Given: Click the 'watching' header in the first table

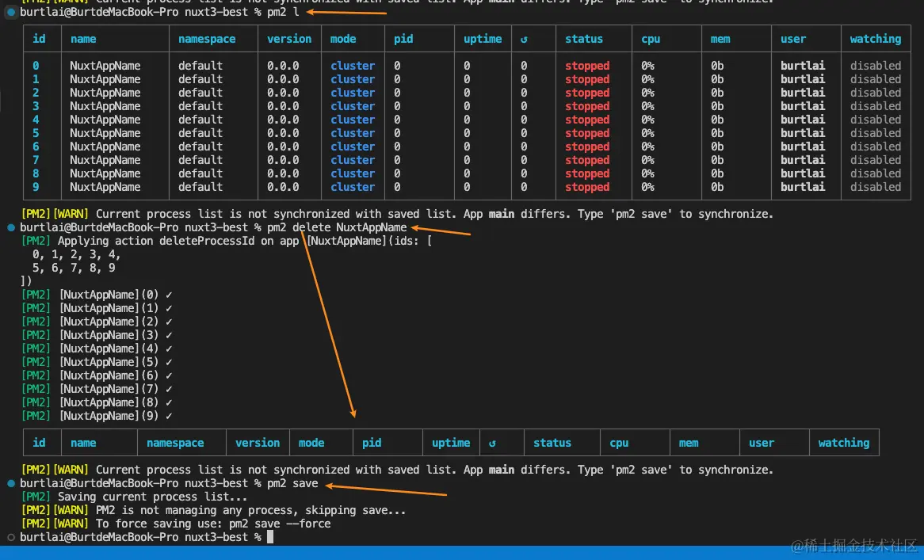Looking at the screenshot, I should point(875,39).
